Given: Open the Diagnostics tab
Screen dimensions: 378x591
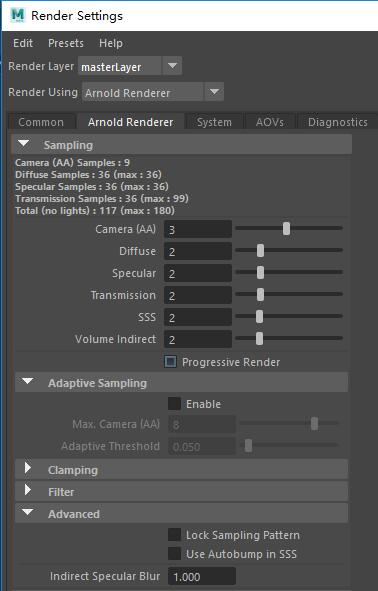Looking at the screenshot, I should (x=338, y=122).
